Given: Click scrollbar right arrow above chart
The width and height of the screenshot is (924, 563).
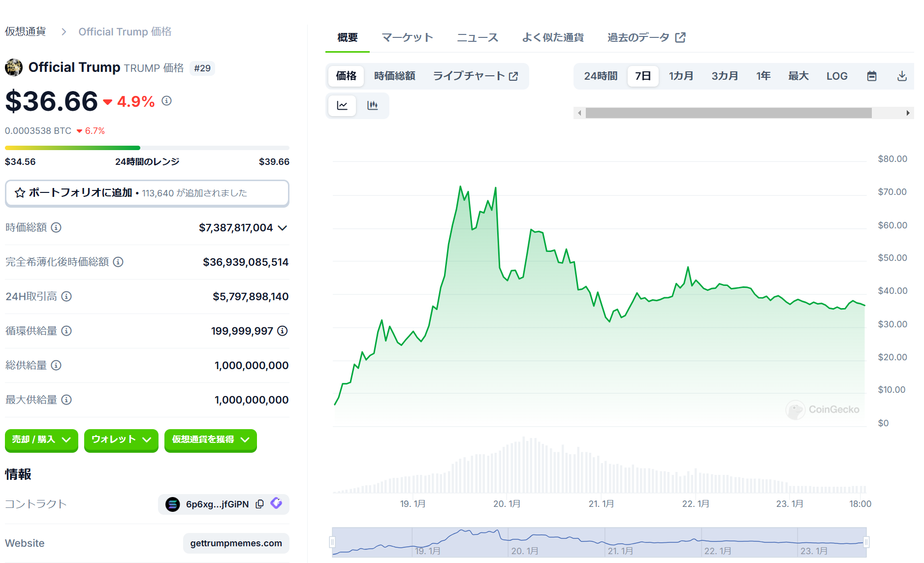Looking at the screenshot, I should coord(908,113).
